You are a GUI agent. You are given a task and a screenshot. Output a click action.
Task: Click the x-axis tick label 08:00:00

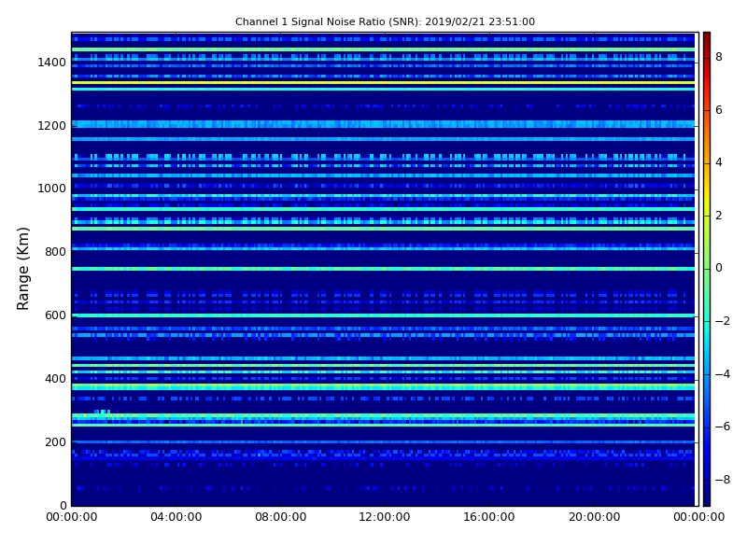click(281, 517)
